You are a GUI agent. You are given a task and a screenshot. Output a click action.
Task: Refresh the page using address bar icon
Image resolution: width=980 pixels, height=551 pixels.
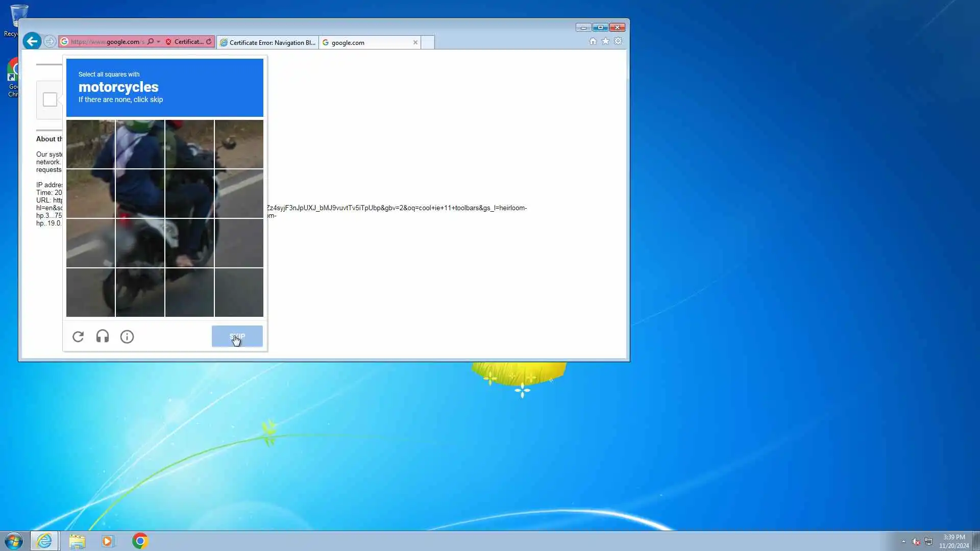pos(209,42)
